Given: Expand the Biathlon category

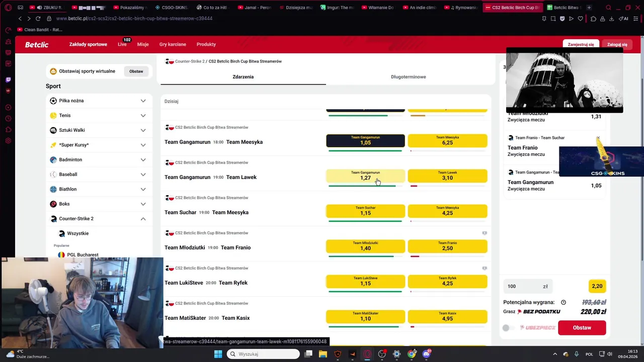Looking at the screenshot, I should coord(143,189).
